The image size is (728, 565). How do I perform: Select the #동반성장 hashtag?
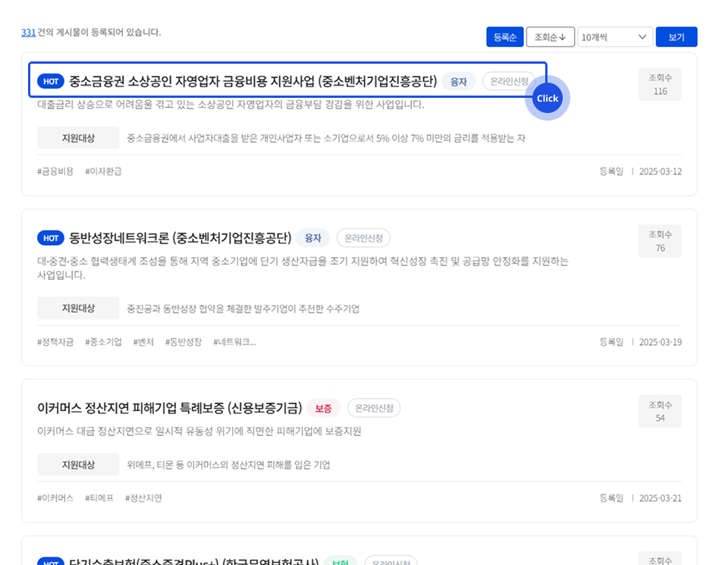[184, 342]
